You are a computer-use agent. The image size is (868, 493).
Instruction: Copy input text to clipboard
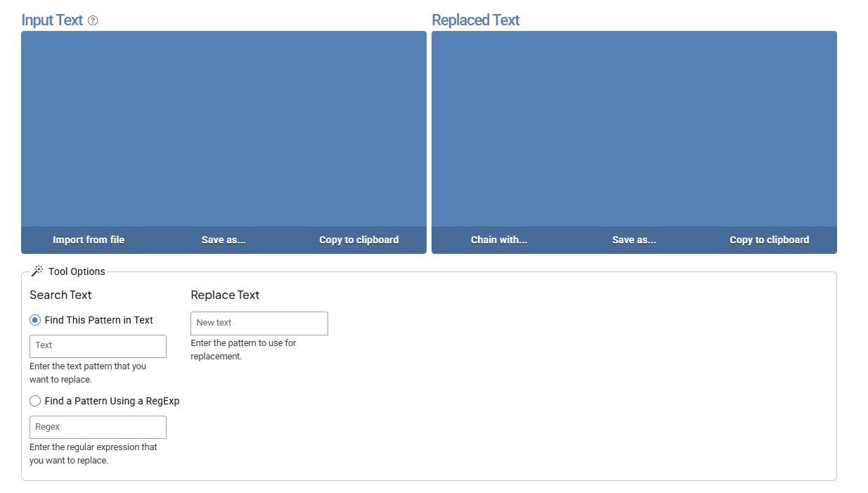tap(359, 240)
